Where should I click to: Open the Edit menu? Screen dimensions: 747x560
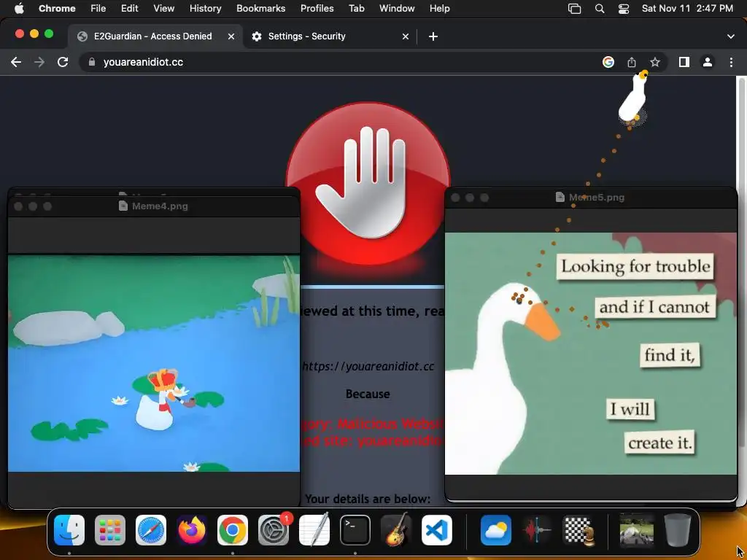tap(130, 9)
